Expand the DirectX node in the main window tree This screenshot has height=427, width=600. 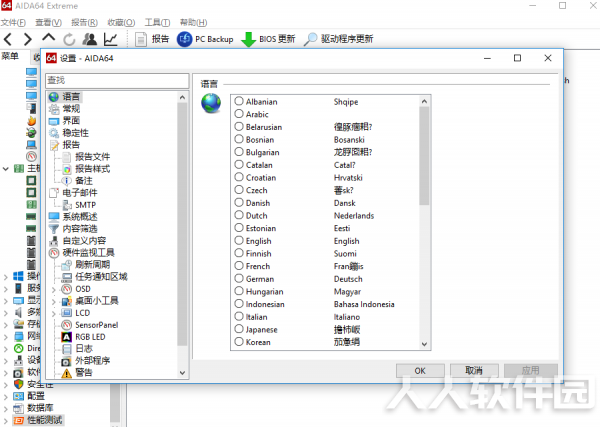5,349
